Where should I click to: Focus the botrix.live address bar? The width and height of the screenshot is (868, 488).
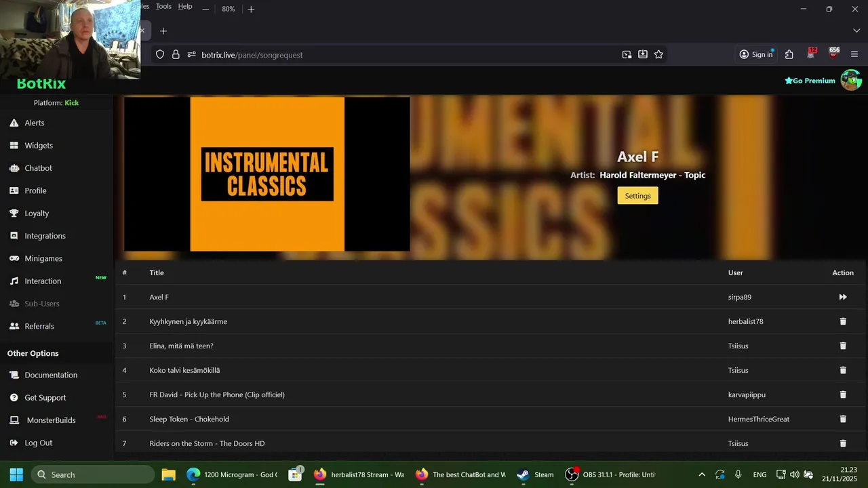tap(407, 55)
